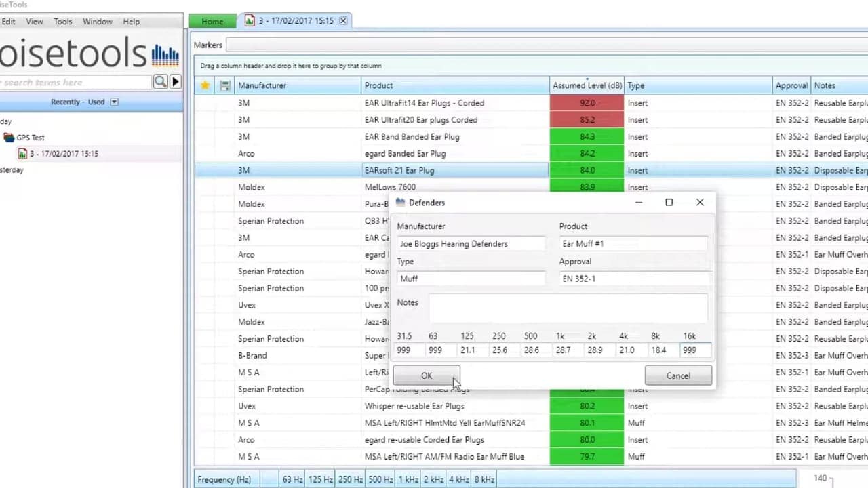Screen dimensions: 868x488
Task: Click the star favorites column header
Action: [205, 85]
